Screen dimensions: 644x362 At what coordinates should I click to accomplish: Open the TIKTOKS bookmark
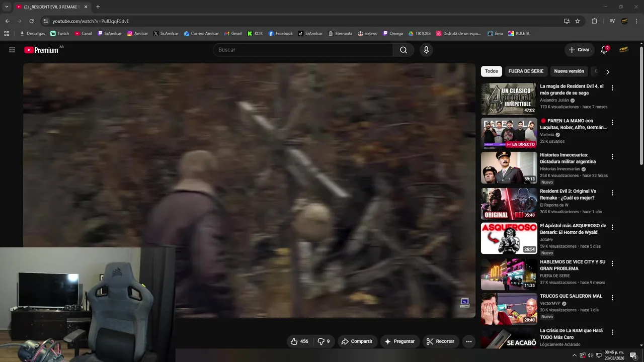(419, 34)
